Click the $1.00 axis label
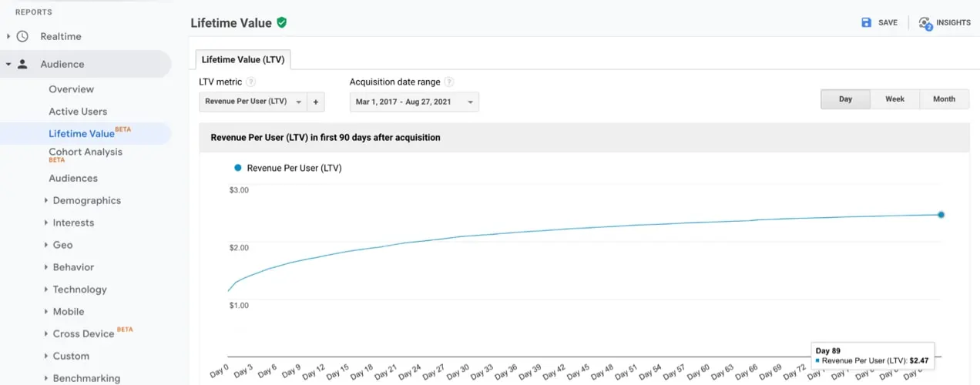 point(239,306)
